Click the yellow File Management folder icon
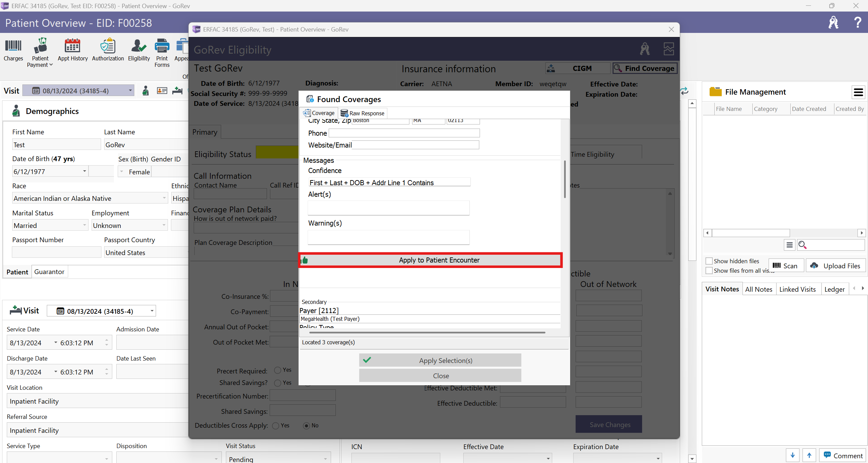Screen dimensions: 868x463 (715, 92)
